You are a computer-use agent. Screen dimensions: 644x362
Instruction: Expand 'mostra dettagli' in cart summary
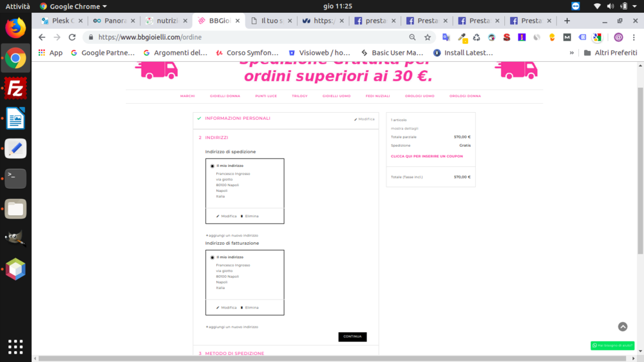point(404,128)
